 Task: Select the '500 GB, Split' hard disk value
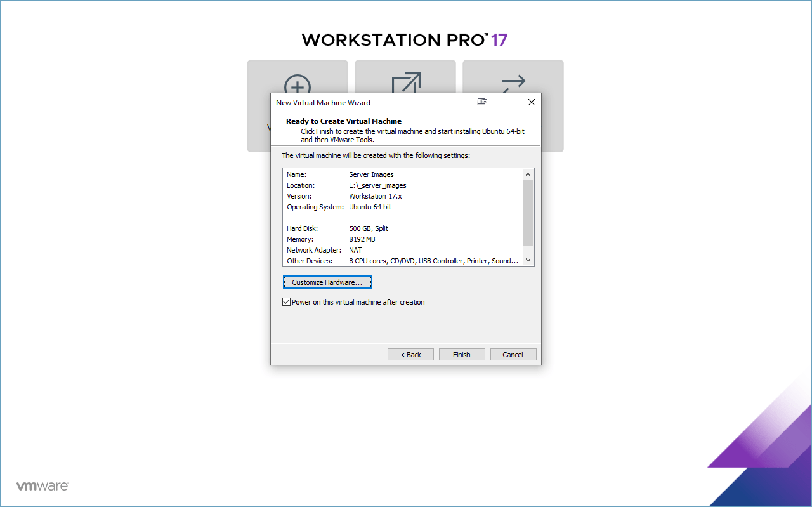pyautogui.click(x=369, y=228)
